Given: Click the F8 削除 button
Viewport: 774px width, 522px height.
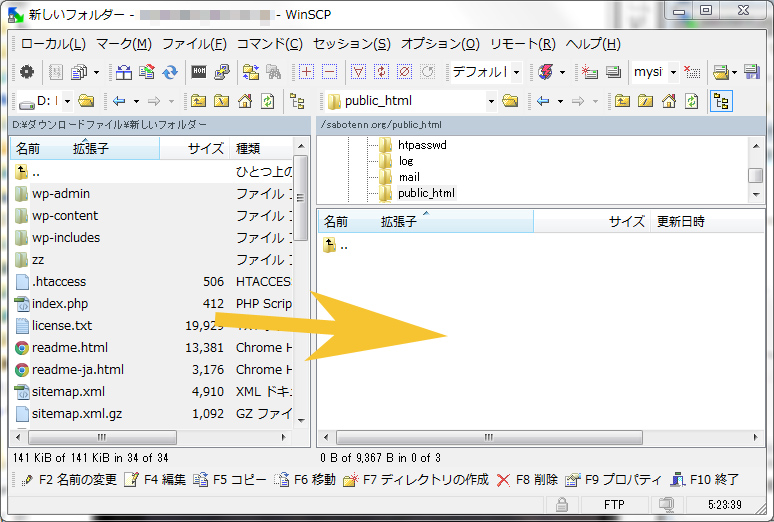Looking at the screenshot, I should 527,480.
